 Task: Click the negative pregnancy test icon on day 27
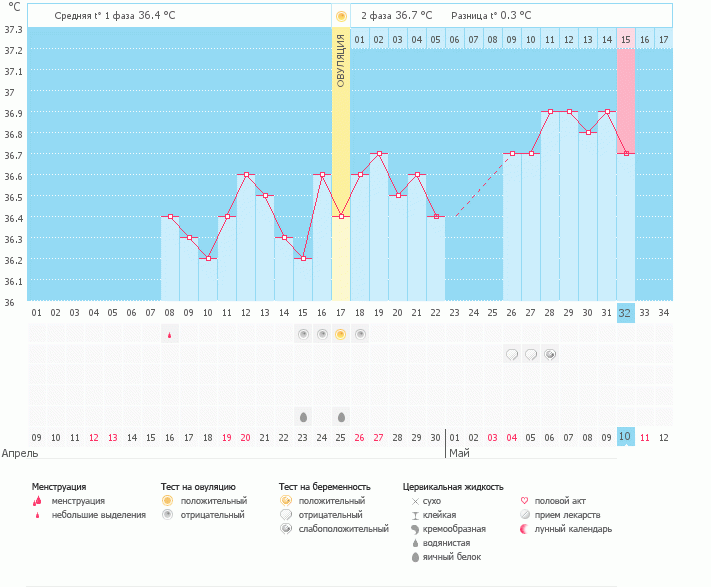531,354
